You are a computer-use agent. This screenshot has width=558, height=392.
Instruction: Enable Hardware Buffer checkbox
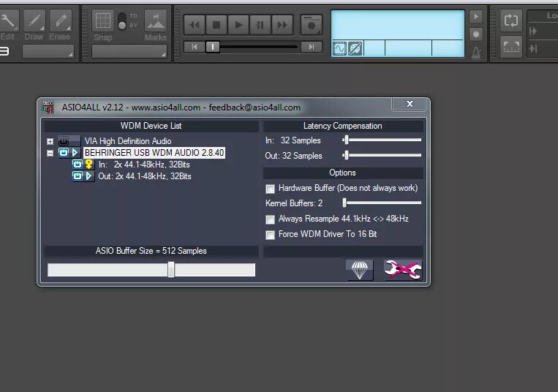click(x=271, y=189)
